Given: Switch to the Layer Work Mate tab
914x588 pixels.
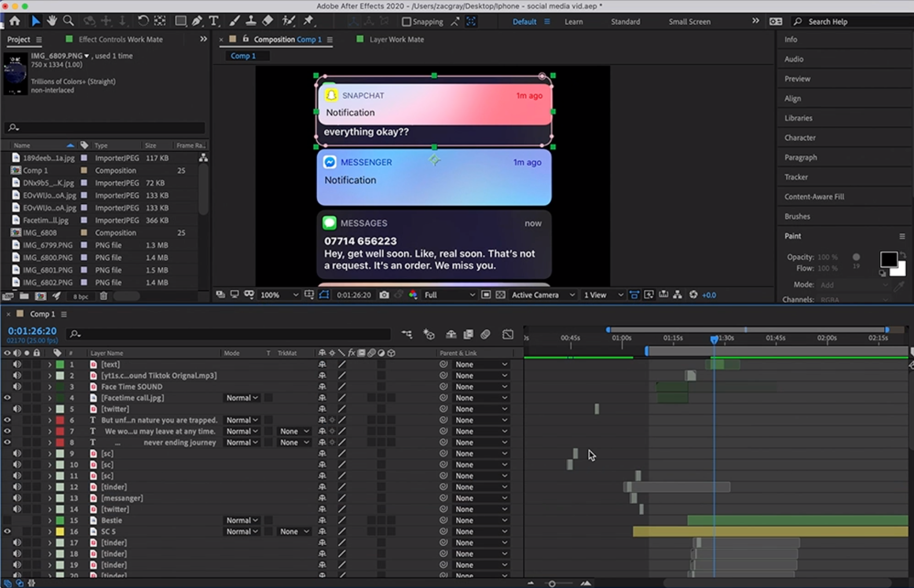Looking at the screenshot, I should coord(396,40).
